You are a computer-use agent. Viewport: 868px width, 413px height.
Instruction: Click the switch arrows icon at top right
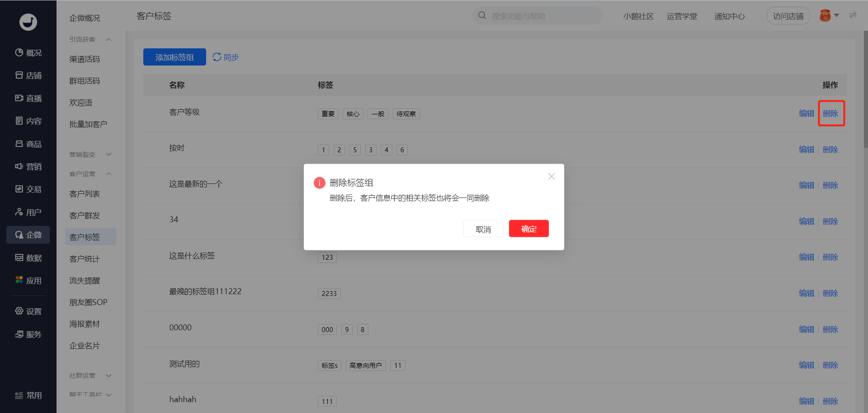[853, 15]
